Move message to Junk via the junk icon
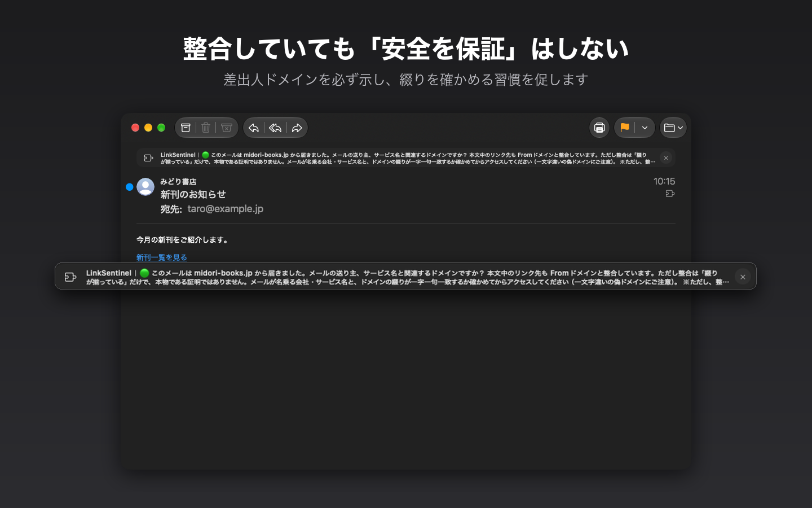Screen dimensions: 812x508 point(227,128)
